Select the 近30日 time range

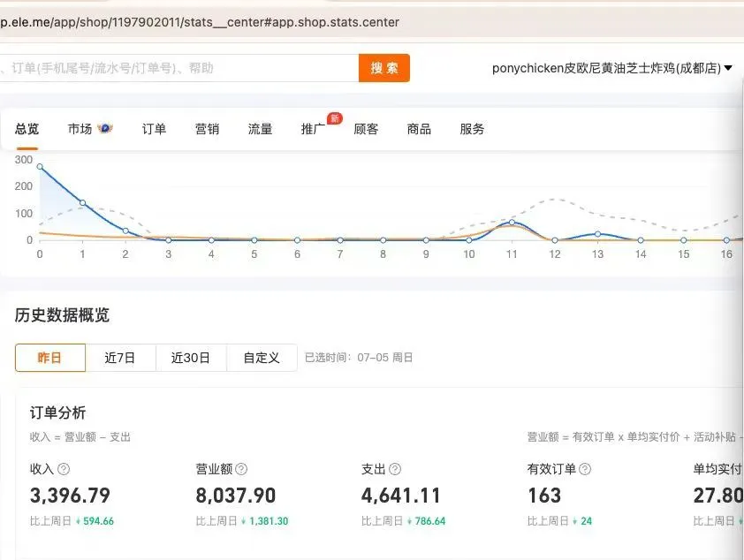[x=191, y=358]
